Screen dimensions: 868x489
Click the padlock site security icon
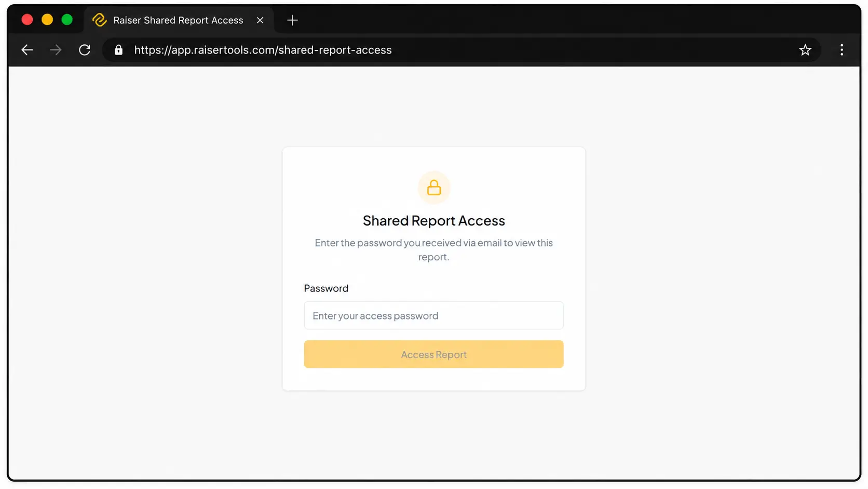tap(118, 50)
